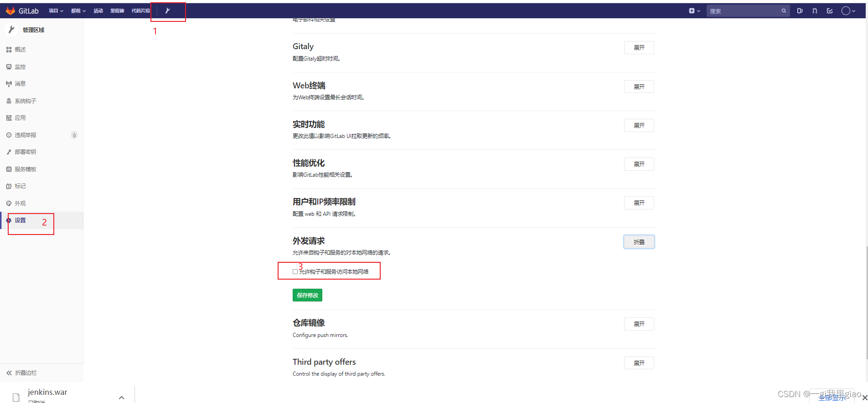Open the 里程碑 milestones menu item
Screen dimensions: 868x403
click(x=117, y=11)
